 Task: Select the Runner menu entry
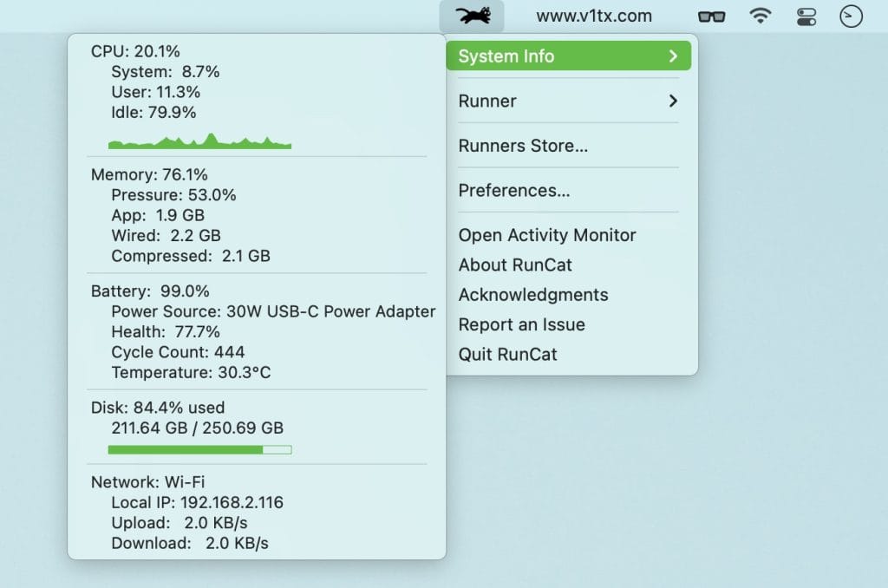coord(487,101)
